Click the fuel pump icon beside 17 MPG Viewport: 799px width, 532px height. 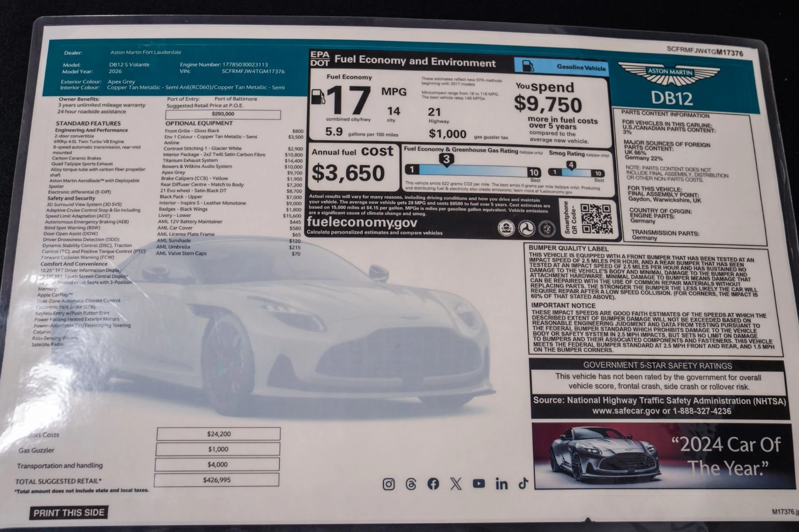pyautogui.click(x=318, y=97)
